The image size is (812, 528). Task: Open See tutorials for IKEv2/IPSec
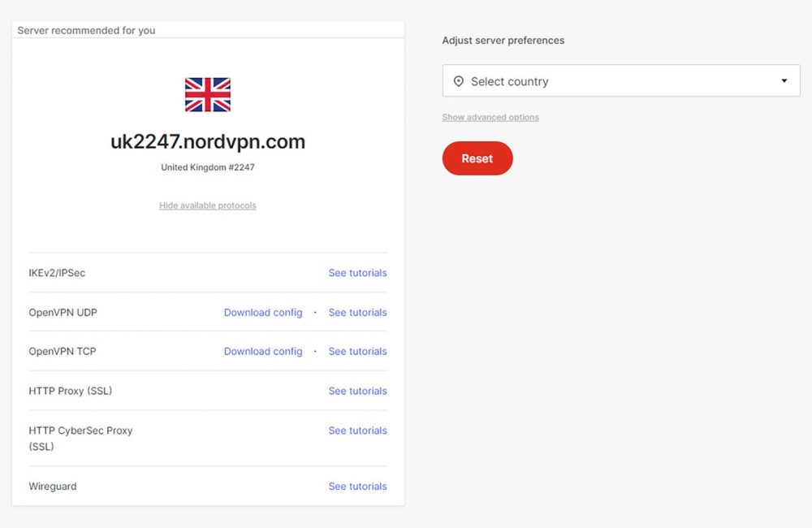357,273
